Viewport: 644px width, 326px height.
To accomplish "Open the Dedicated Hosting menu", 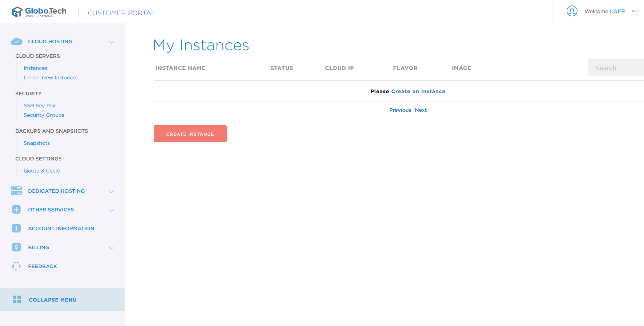I will click(x=56, y=191).
